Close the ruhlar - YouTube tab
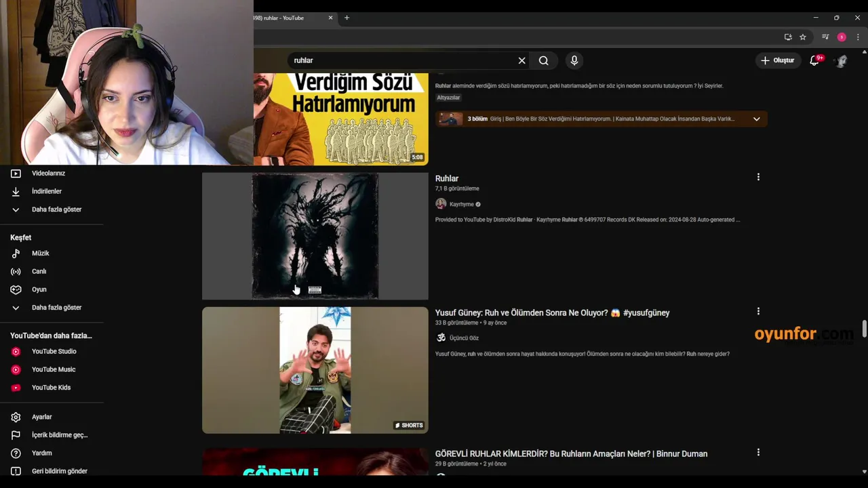 (330, 18)
